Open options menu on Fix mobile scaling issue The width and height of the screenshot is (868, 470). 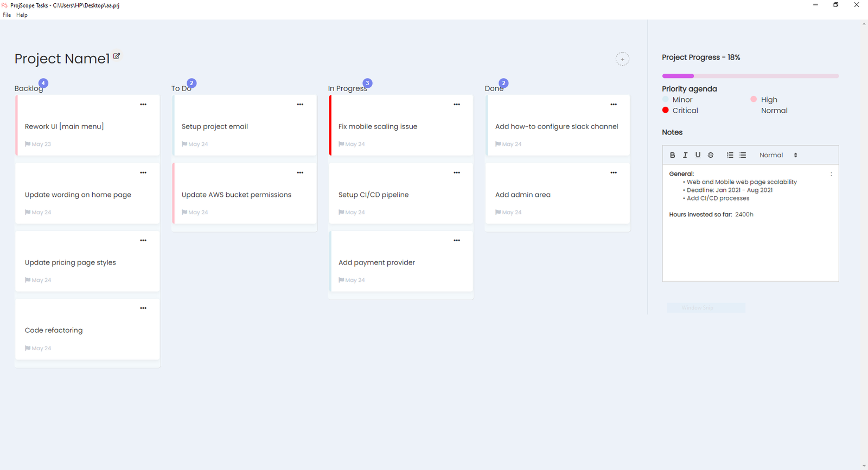point(457,105)
